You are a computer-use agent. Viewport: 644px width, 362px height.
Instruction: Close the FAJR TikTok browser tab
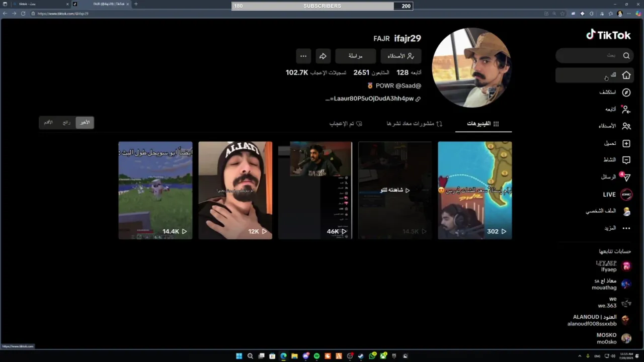(128, 4)
